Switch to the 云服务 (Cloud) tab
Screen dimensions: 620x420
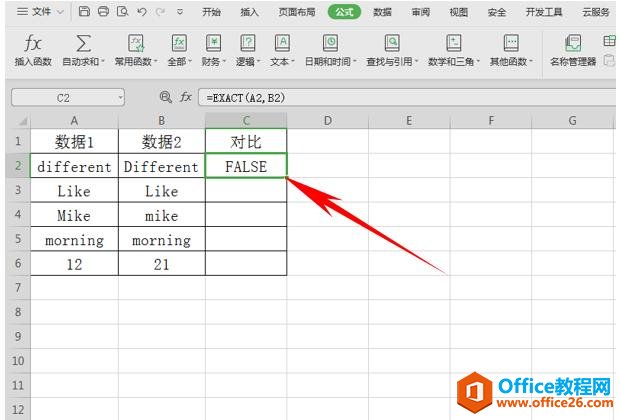pyautogui.click(x=596, y=12)
